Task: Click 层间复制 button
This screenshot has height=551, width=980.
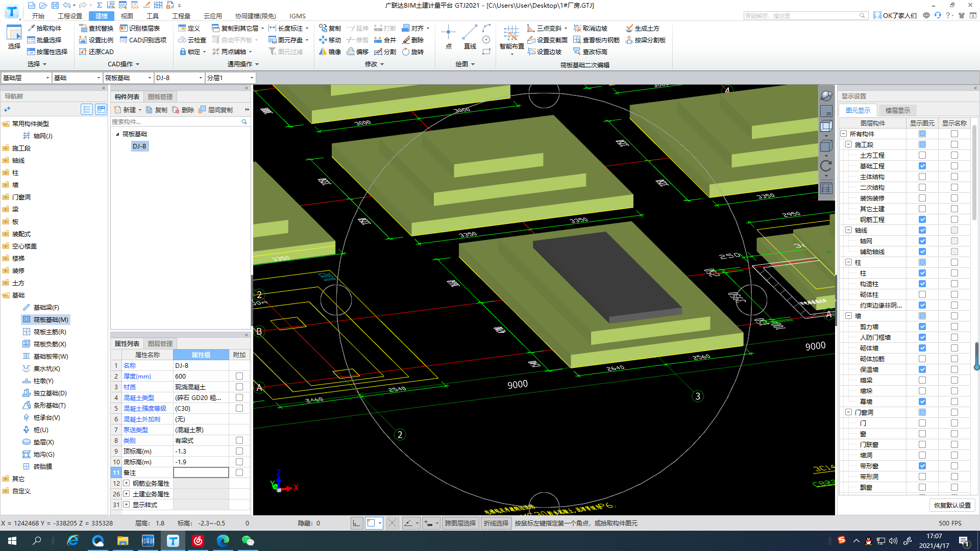Action: coord(216,110)
